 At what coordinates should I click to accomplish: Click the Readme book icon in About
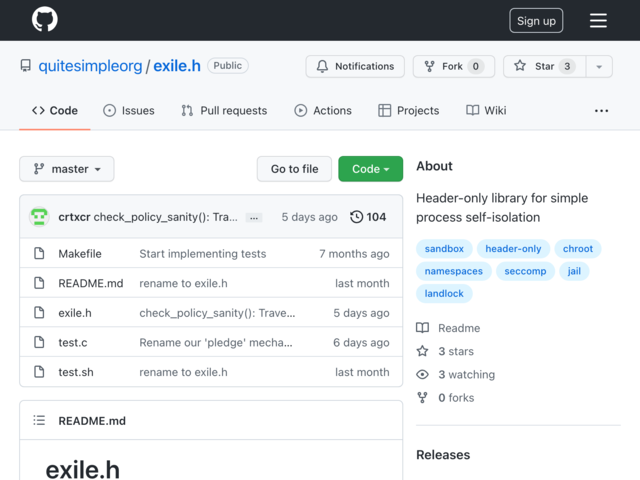(x=422, y=328)
